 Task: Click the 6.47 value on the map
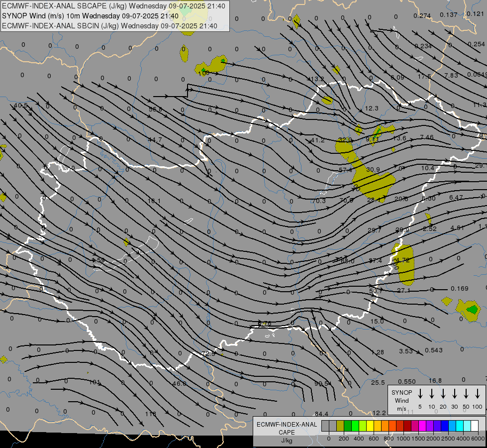pyautogui.click(x=456, y=198)
